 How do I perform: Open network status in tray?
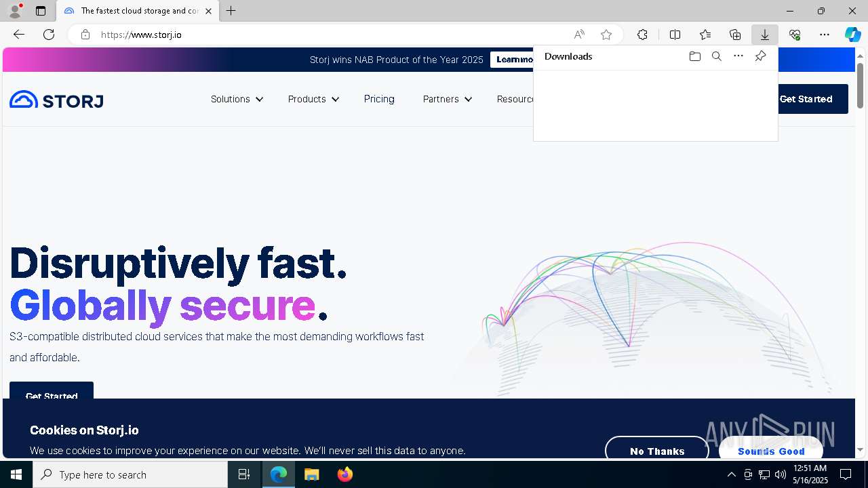pyautogui.click(x=764, y=474)
